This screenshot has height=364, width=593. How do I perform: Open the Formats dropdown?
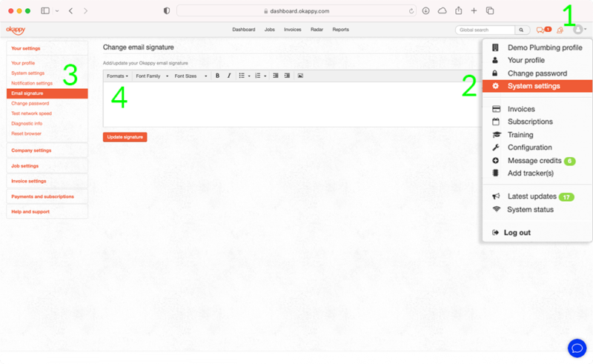(117, 76)
